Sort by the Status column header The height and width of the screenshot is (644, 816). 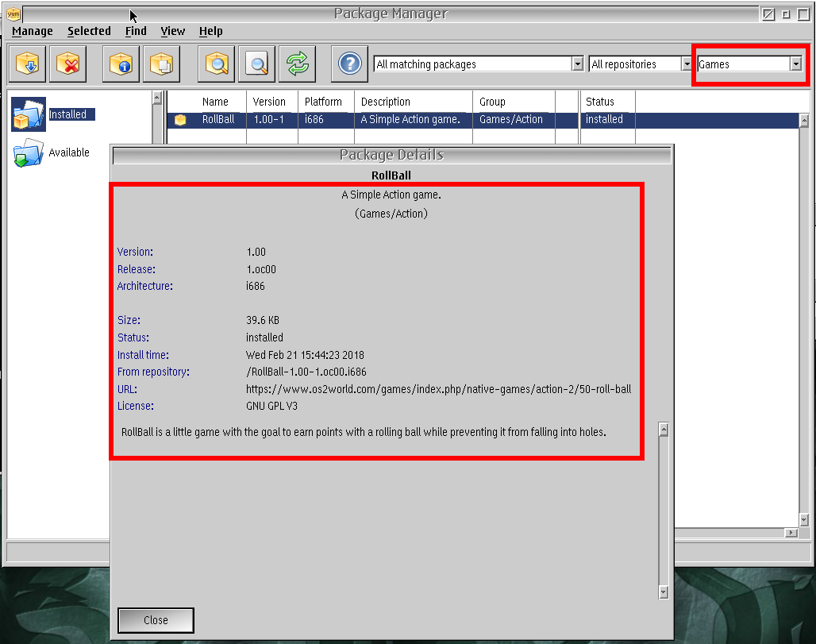click(x=600, y=102)
